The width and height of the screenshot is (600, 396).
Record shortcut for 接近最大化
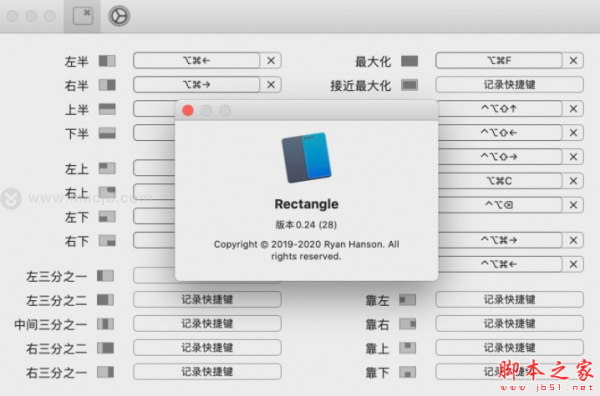click(x=509, y=85)
